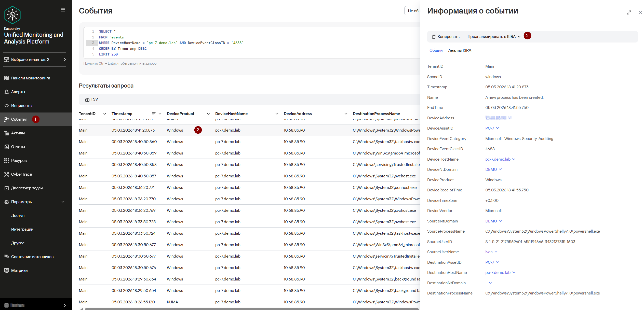The height and width of the screenshot is (310, 644).
Task: Collapse the sidebar with the hamburger icon
Action: [63, 10]
